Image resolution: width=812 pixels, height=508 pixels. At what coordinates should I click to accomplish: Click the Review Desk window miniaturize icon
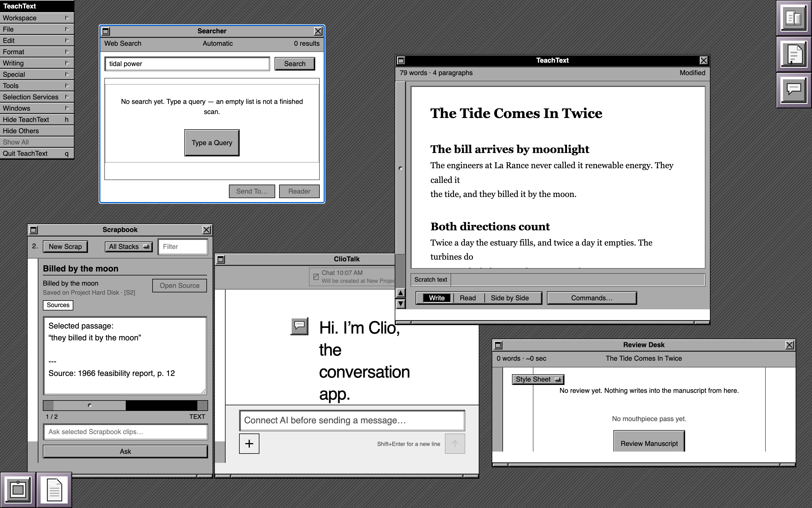(498, 345)
